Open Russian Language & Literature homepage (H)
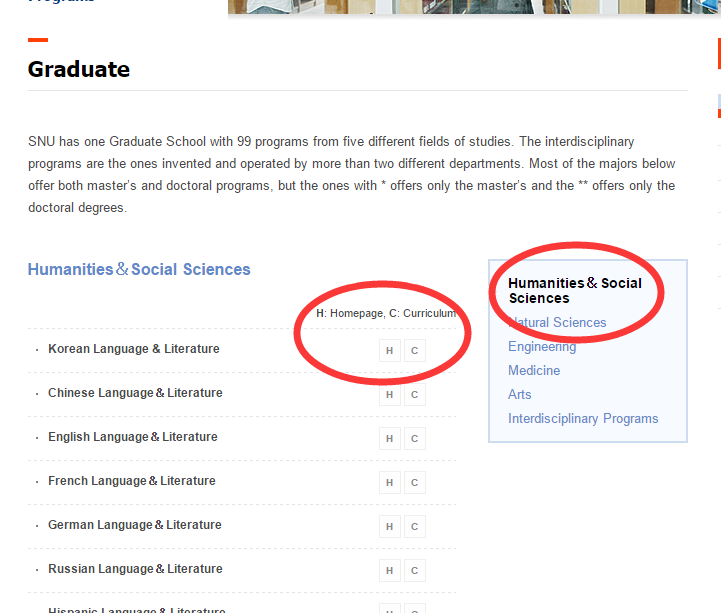 (389, 571)
